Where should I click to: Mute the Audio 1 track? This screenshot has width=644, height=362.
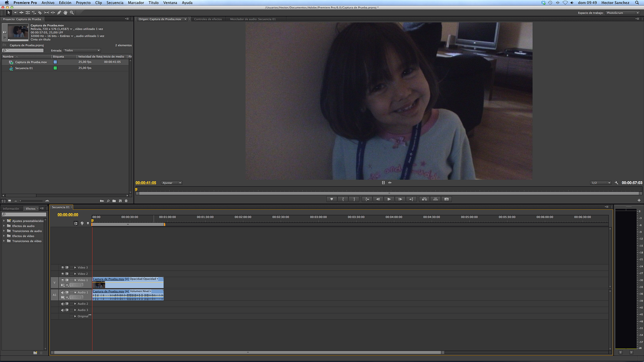click(x=62, y=293)
